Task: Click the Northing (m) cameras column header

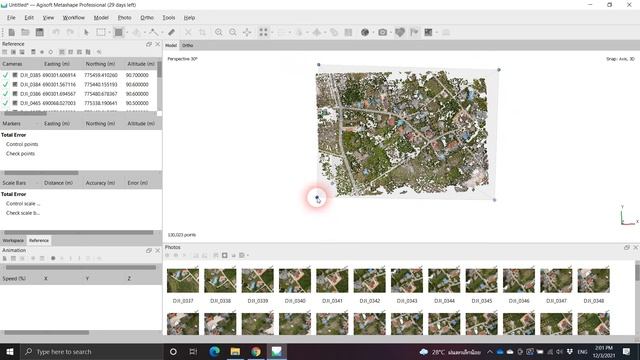Action: tap(100, 64)
